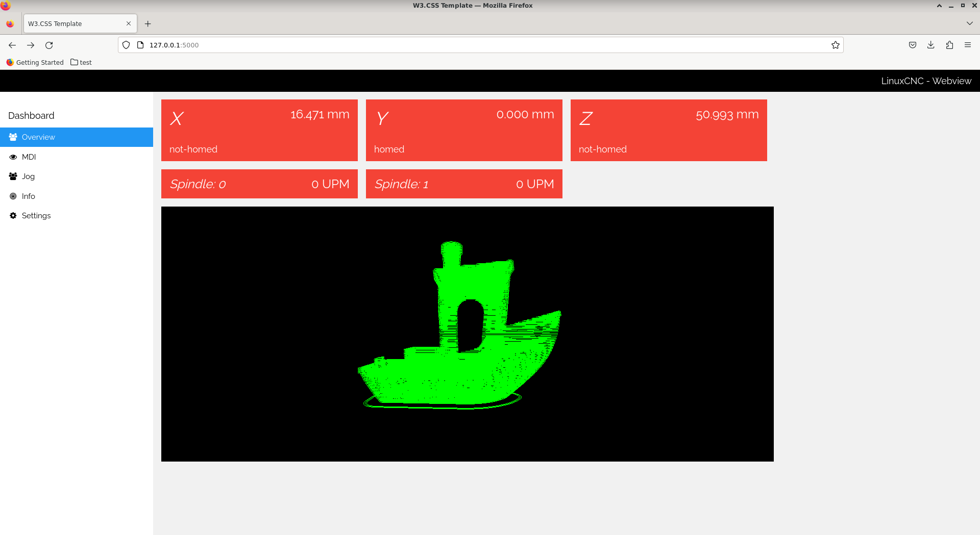Open the Overview menu item
The image size is (980, 535).
coord(77,137)
